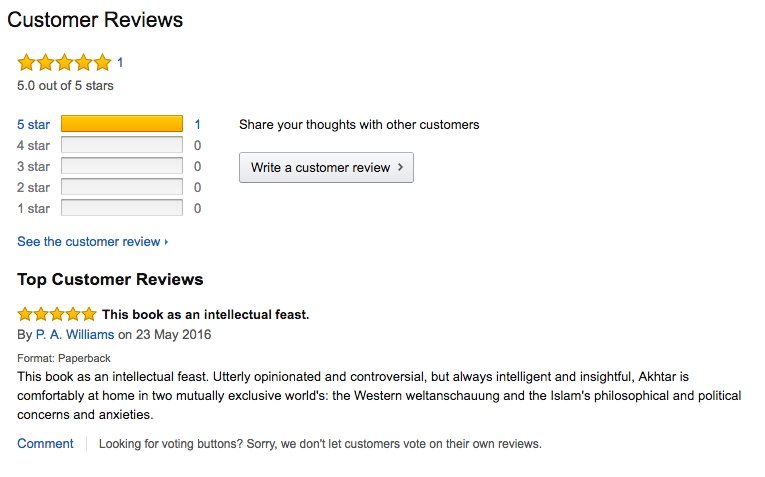Click the filled orange 5 star bar
Viewport: 765px width, 477px height.
(x=122, y=125)
